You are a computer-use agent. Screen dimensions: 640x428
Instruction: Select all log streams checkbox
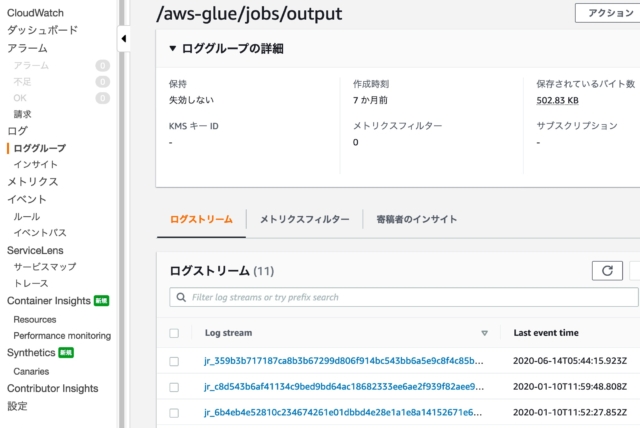click(x=174, y=333)
